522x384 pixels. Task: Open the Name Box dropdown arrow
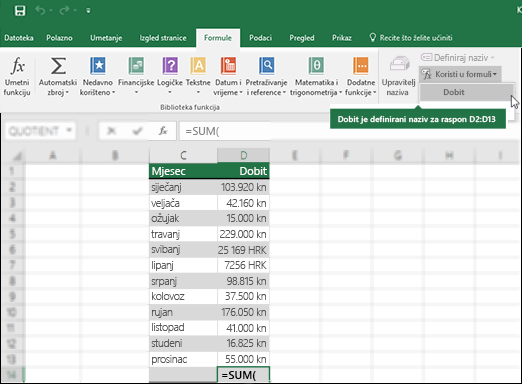[x=69, y=130]
